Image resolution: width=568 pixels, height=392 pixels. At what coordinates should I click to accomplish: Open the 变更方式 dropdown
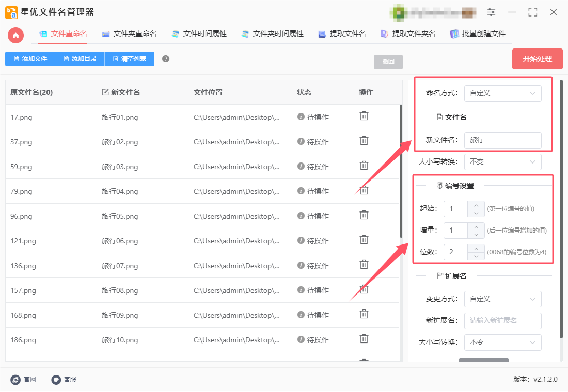(x=503, y=299)
